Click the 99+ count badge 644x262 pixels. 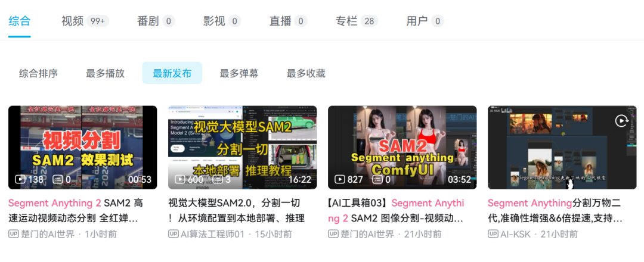(98, 21)
